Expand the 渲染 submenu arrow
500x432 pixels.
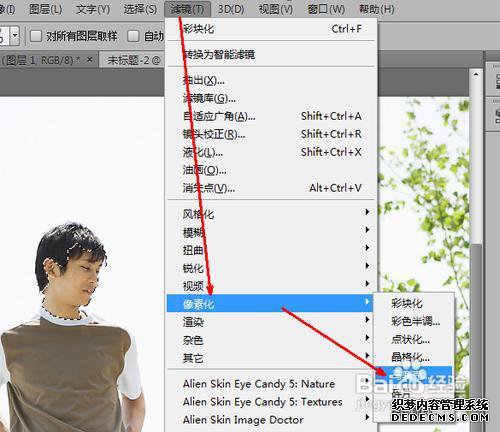tap(367, 320)
